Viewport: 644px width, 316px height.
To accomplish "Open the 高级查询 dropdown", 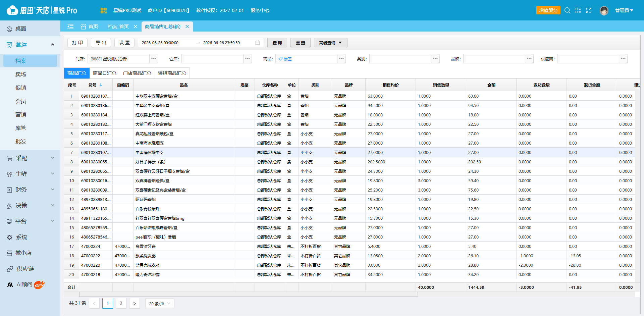I will 330,43.
